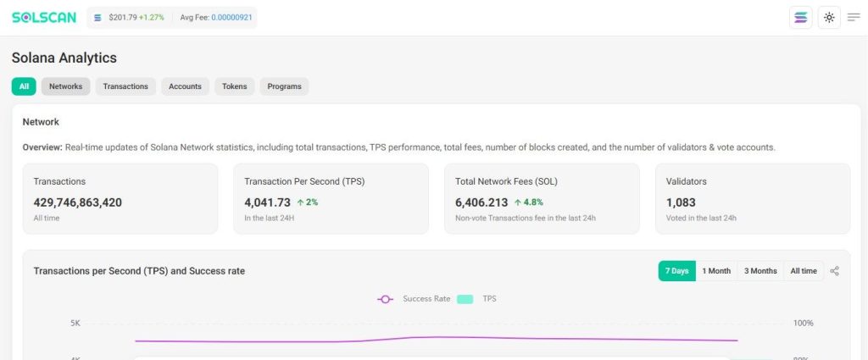
Task: Go to the Accounts tab
Action: tap(185, 86)
